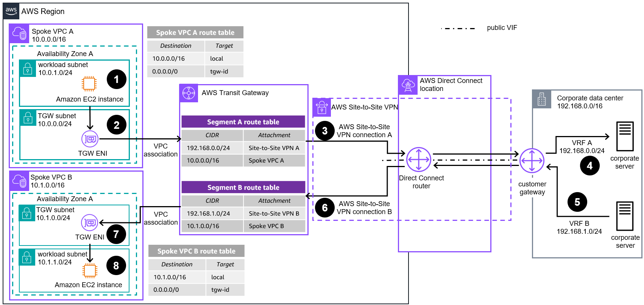Click the AWS logo icon

tap(11, 11)
